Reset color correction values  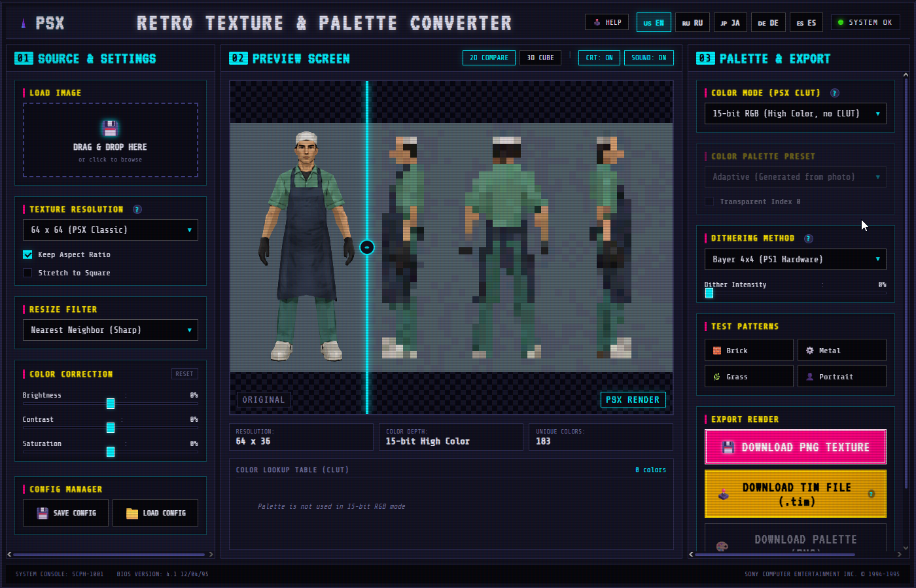coord(185,374)
